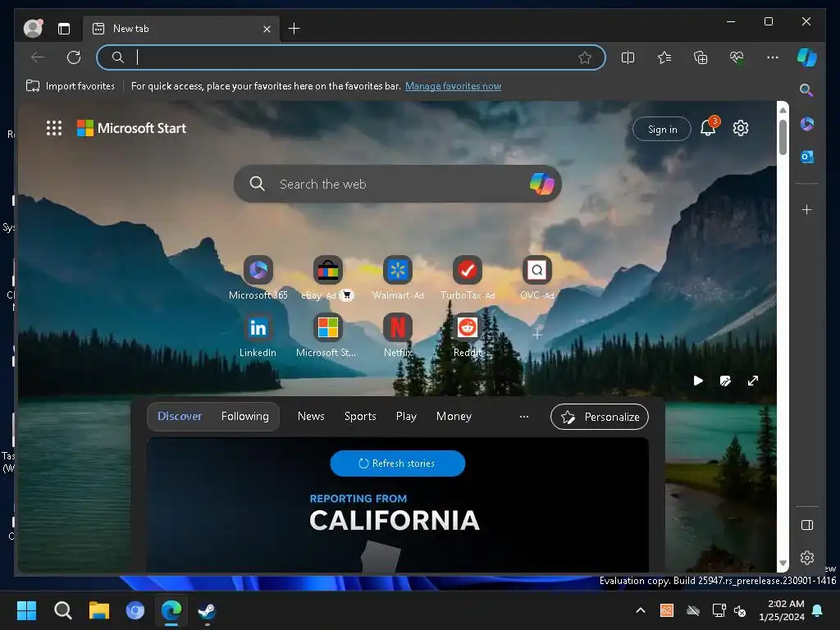
Task: Open the Play feed tab
Action: click(x=406, y=416)
